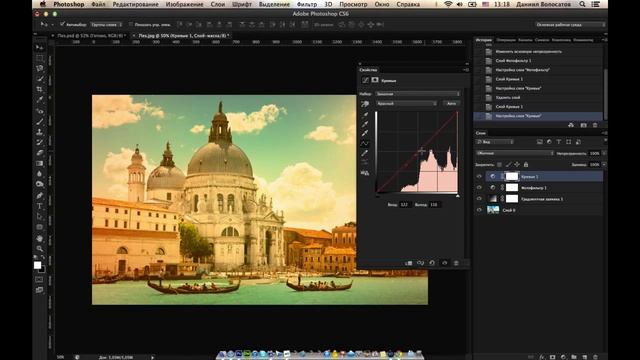The image size is (640, 360).
Task: Toggle lock all in Layers panel
Action: 526,164
